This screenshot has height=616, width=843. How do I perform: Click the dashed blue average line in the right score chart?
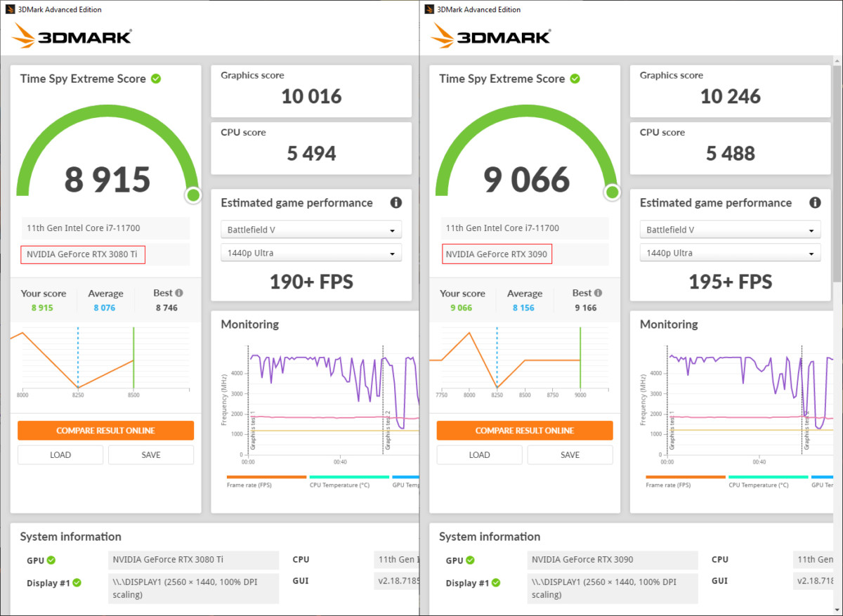497,357
